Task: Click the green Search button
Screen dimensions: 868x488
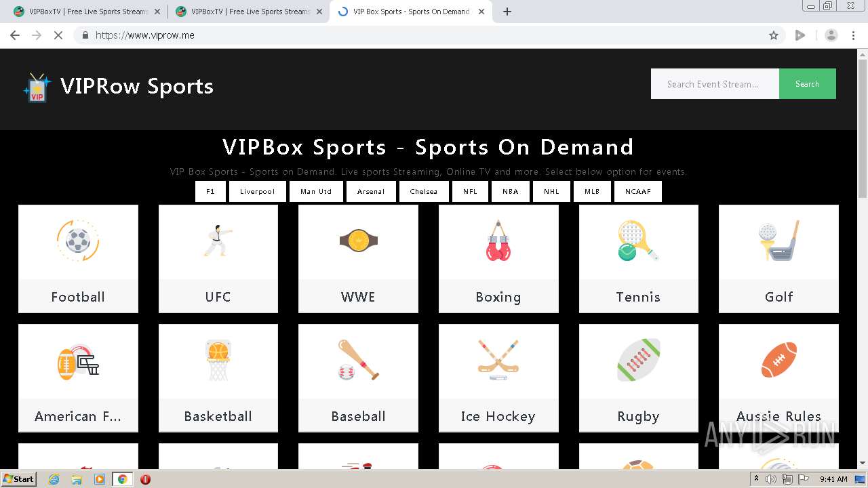Action: 807,84
